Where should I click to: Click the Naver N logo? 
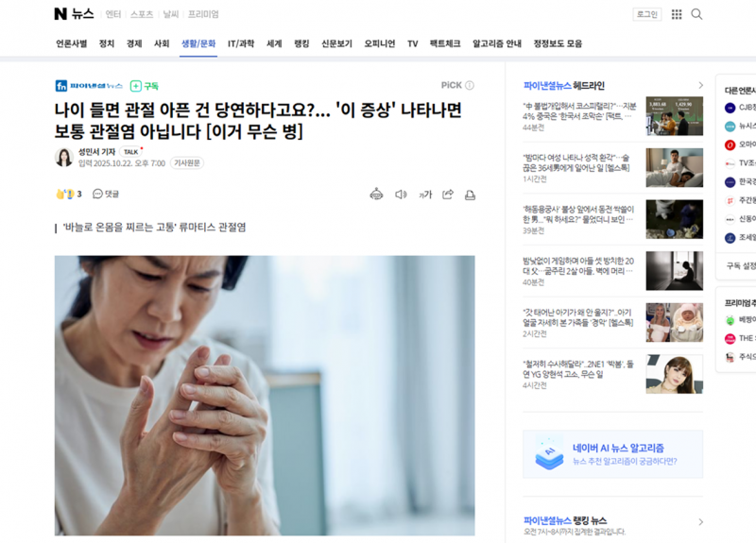pos(60,14)
